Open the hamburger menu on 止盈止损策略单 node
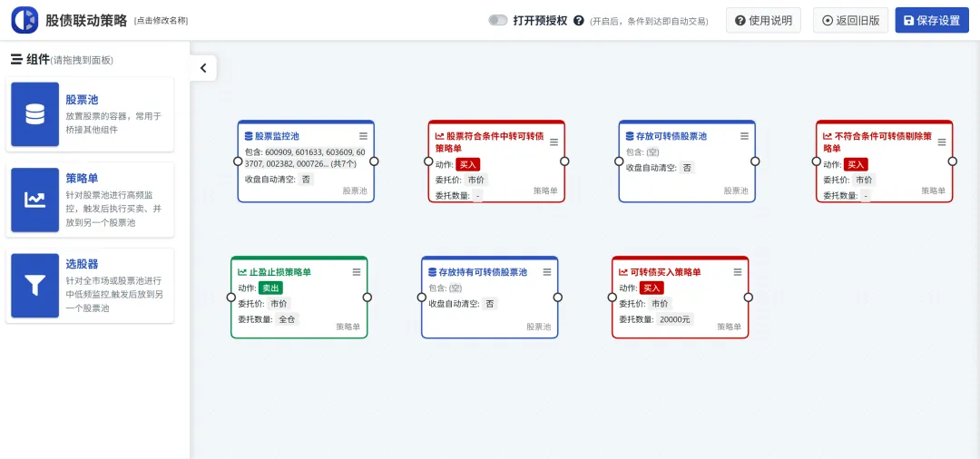The image size is (980, 459). [357, 272]
